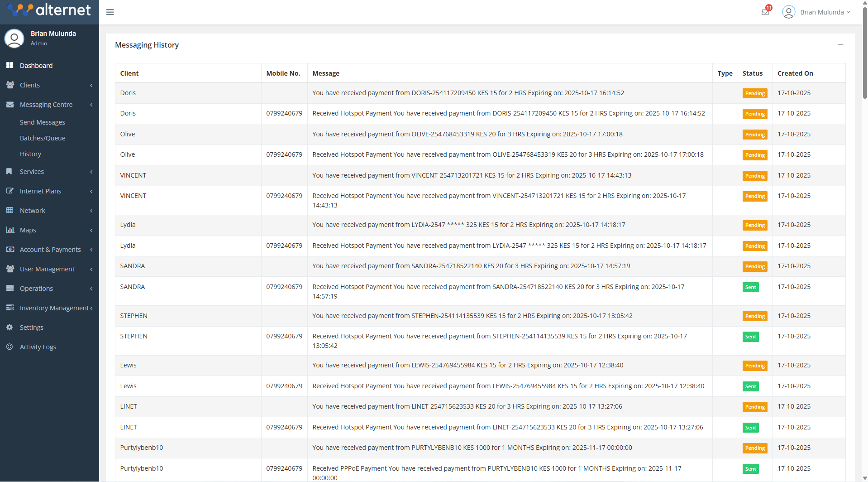Open the Batches/Queue page

pos(43,138)
